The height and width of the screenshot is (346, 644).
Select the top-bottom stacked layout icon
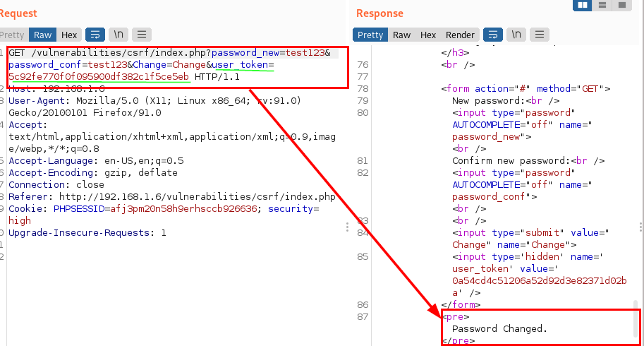602,5
